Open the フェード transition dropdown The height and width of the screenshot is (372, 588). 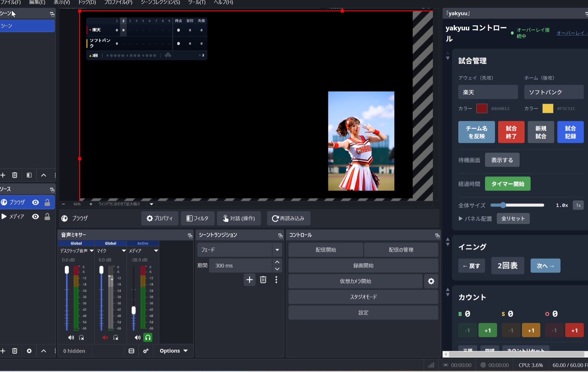coord(277,250)
